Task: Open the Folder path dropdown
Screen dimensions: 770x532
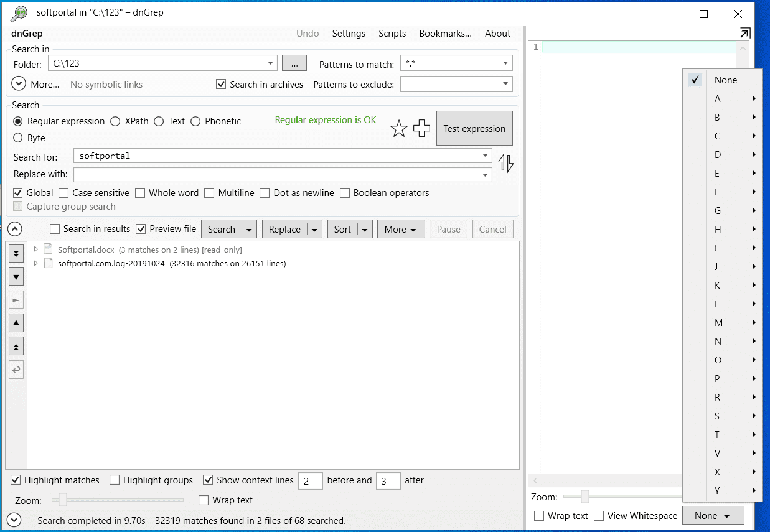Action: coord(270,63)
